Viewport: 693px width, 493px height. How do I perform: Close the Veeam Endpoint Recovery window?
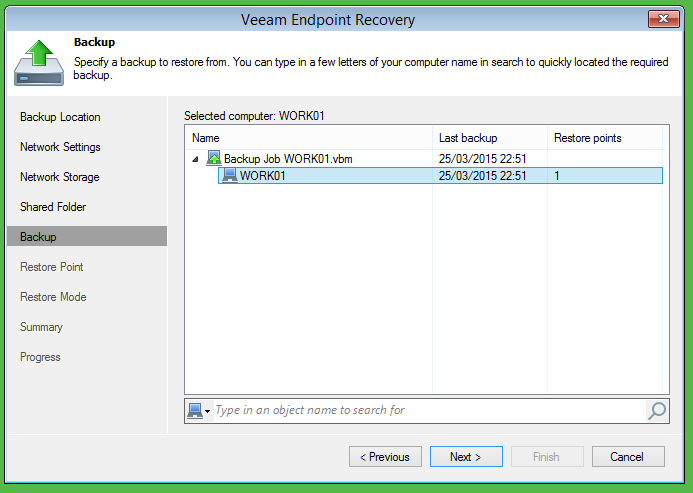tap(663, 19)
